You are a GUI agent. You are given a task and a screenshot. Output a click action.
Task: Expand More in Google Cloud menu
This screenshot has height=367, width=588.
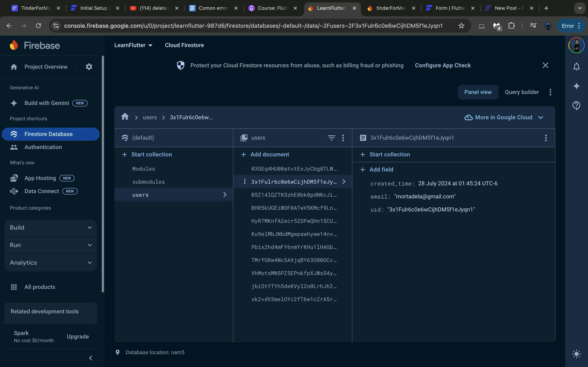(504, 117)
